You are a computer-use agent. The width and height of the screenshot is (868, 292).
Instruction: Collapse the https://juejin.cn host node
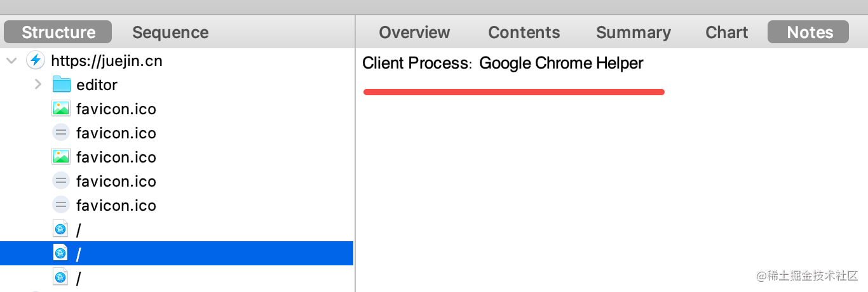click(x=11, y=61)
